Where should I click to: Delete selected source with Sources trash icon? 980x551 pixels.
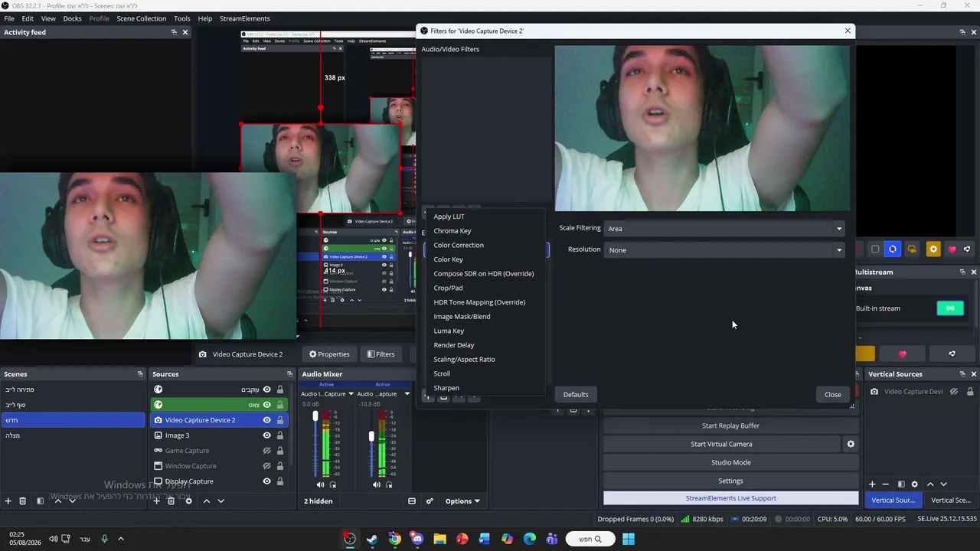click(x=171, y=501)
